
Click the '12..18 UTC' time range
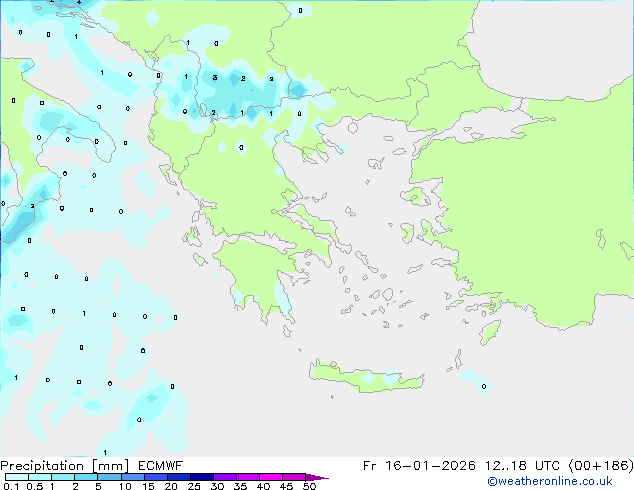[522, 466]
